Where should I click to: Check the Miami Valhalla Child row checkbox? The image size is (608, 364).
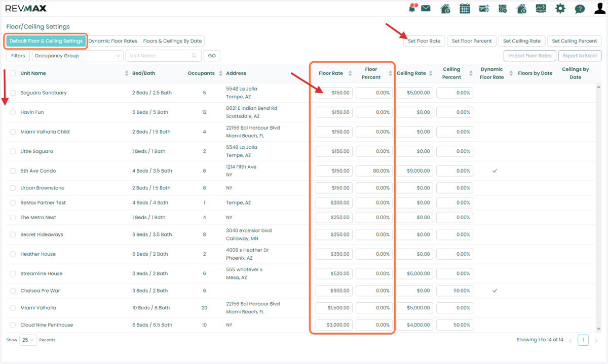click(13, 132)
